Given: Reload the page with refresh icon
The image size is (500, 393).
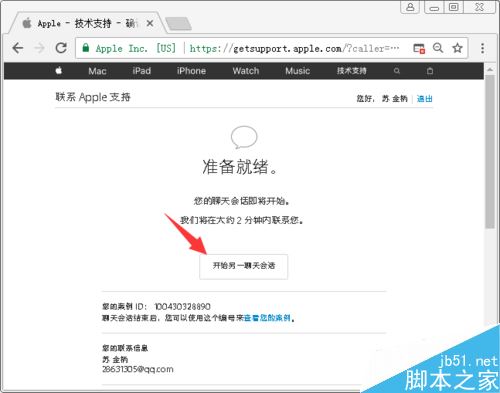Looking at the screenshot, I should 61,48.
